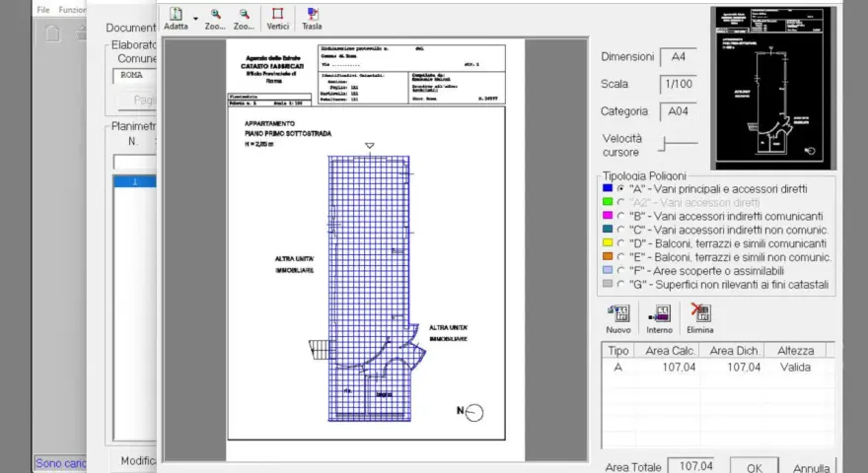The height and width of the screenshot is (473, 868).
Task: Open the File menu in background window
Action: tap(43, 10)
